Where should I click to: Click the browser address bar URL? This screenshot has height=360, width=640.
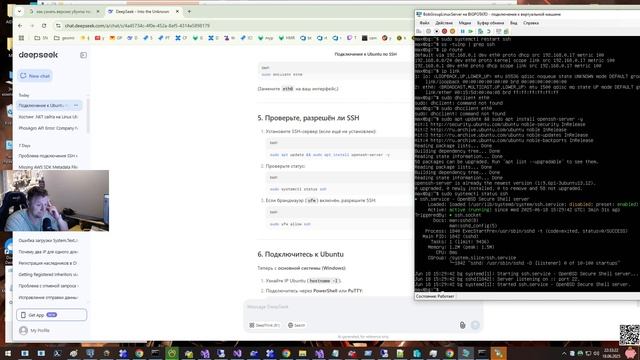pos(137,25)
